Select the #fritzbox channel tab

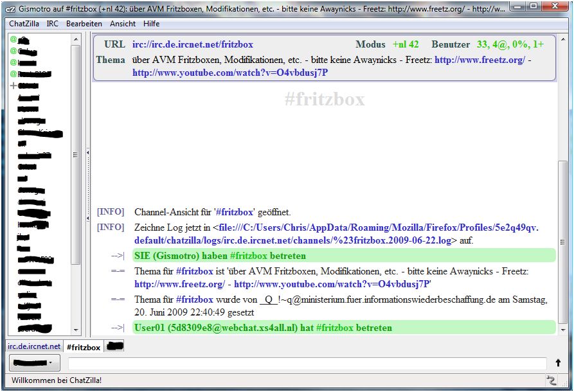click(x=84, y=347)
